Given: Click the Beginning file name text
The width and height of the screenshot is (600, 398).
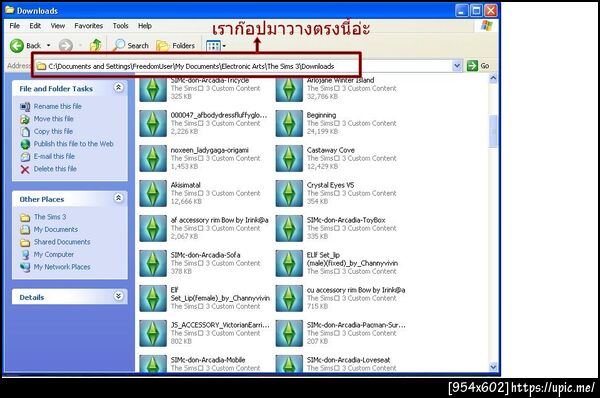Looking at the screenshot, I should pos(321,115).
